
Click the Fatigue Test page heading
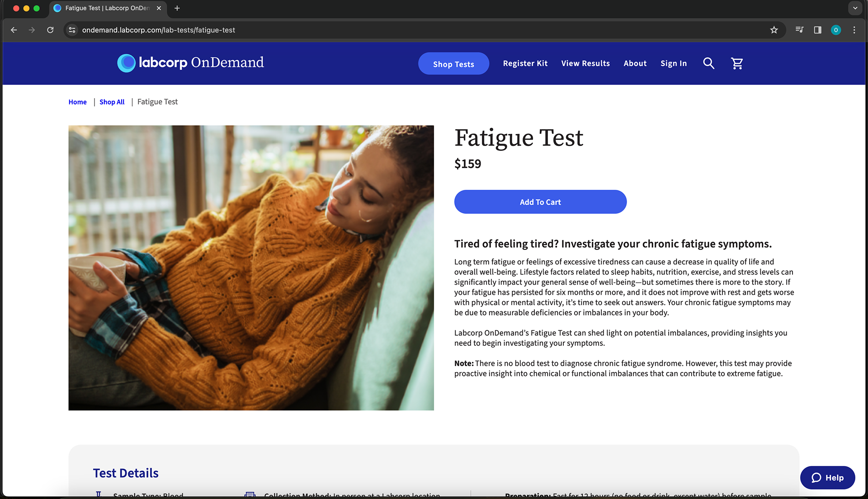click(x=519, y=137)
